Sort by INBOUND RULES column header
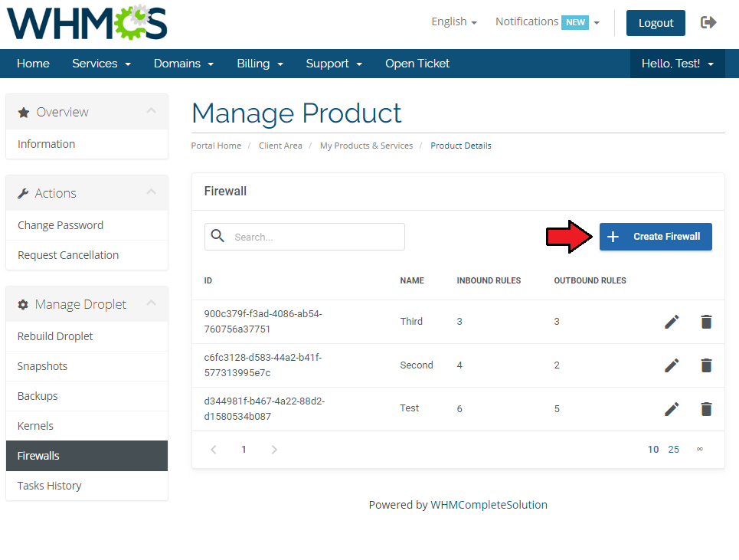739x560 pixels. click(489, 280)
